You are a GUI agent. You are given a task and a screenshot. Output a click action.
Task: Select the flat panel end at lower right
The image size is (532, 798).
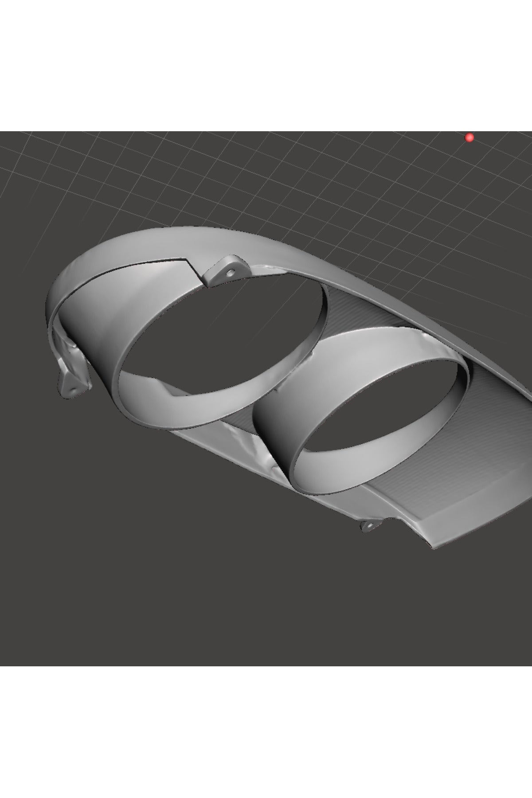(470, 528)
